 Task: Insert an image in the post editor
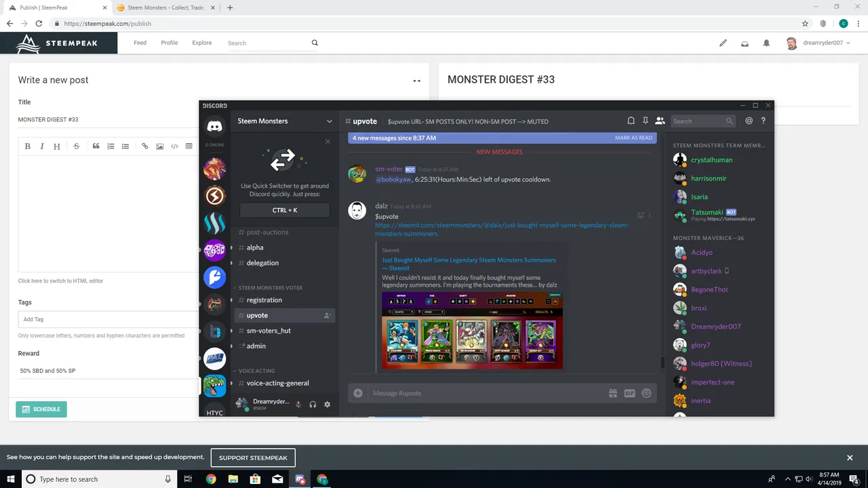(x=160, y=146)
